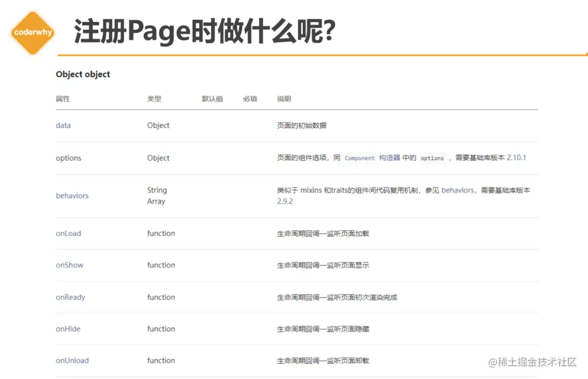The image size is (588, 379).
Task: Open the onShow property link
Action: tap(70, 265)
